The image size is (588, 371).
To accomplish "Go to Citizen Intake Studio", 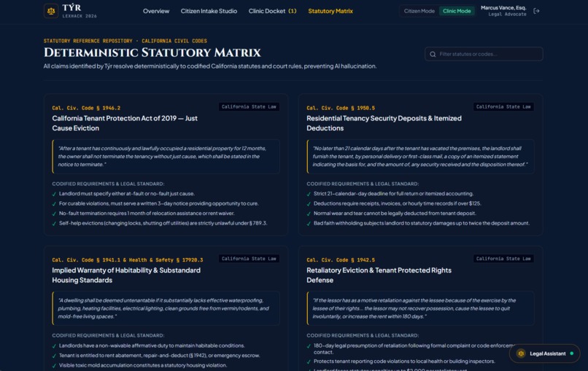I will (x=209, y=11).
